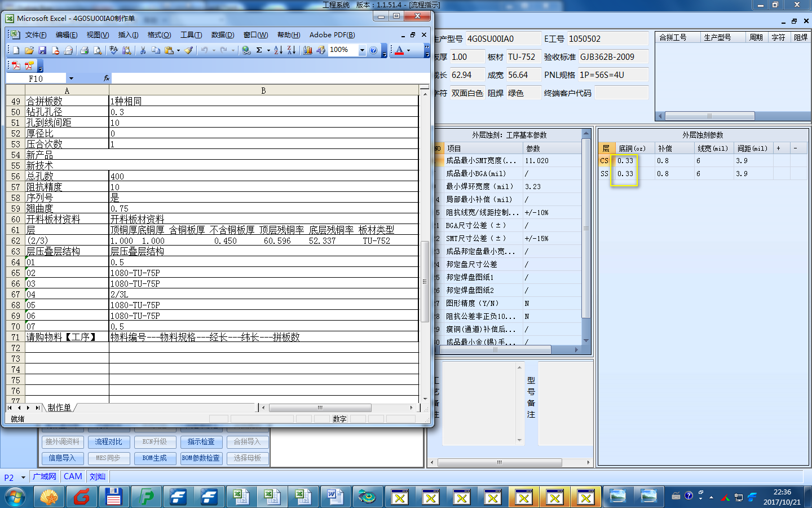Click the insert function fx icon

(x=107, y=78)
